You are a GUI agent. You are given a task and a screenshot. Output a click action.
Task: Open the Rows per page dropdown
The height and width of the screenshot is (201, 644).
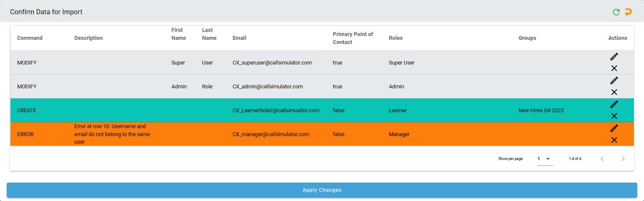coord(545,159)
